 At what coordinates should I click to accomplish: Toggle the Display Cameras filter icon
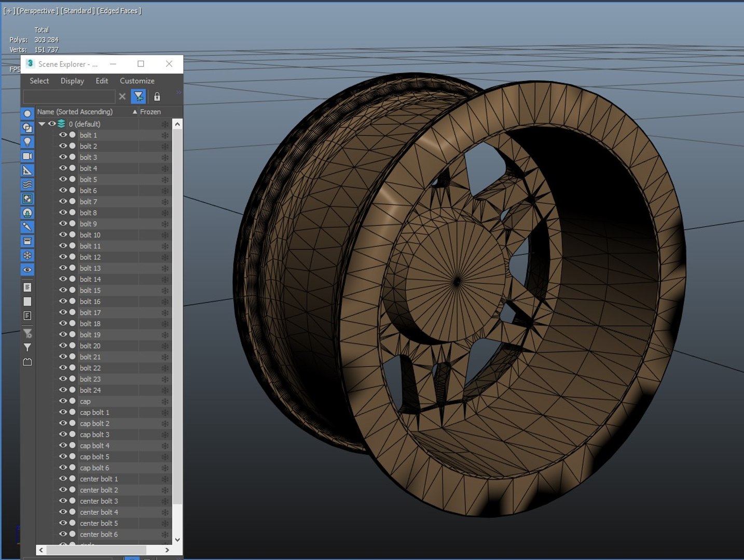pos(27,156)
